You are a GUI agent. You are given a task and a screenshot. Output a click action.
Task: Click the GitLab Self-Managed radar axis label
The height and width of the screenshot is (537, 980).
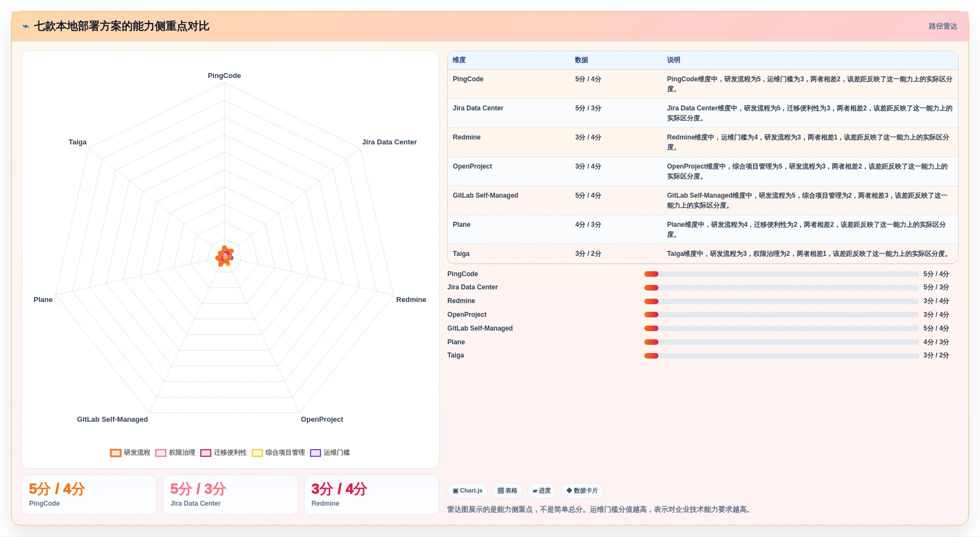[x=112, y=419]
